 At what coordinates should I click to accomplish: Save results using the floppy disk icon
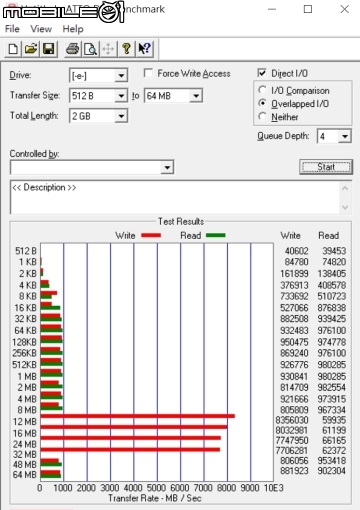pos(49,49)
